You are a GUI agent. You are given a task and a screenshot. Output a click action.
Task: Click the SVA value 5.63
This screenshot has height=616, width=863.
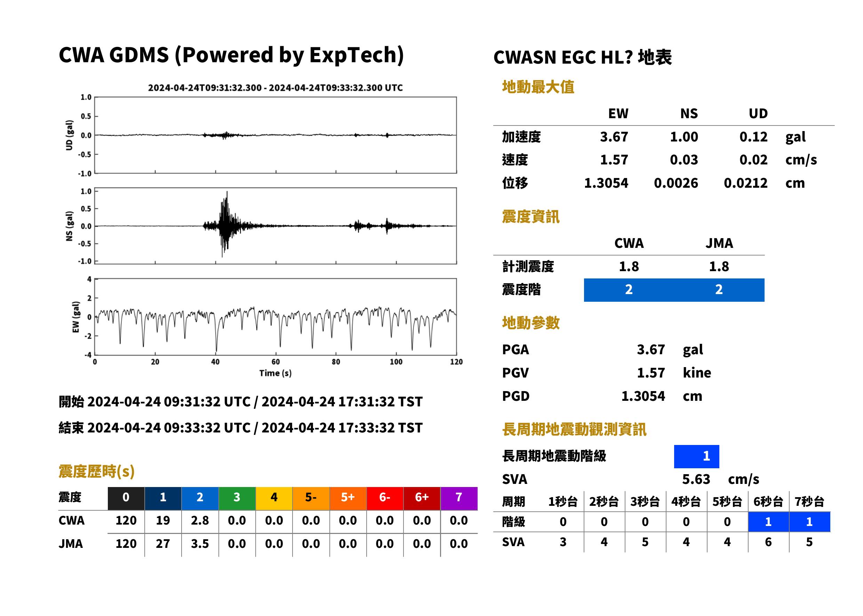[696, 479]
